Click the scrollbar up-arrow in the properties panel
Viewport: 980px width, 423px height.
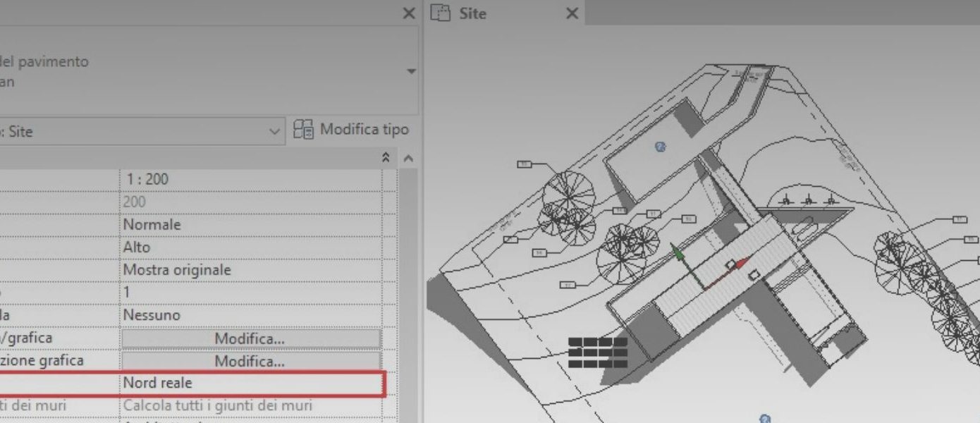(x=408, y=157)
